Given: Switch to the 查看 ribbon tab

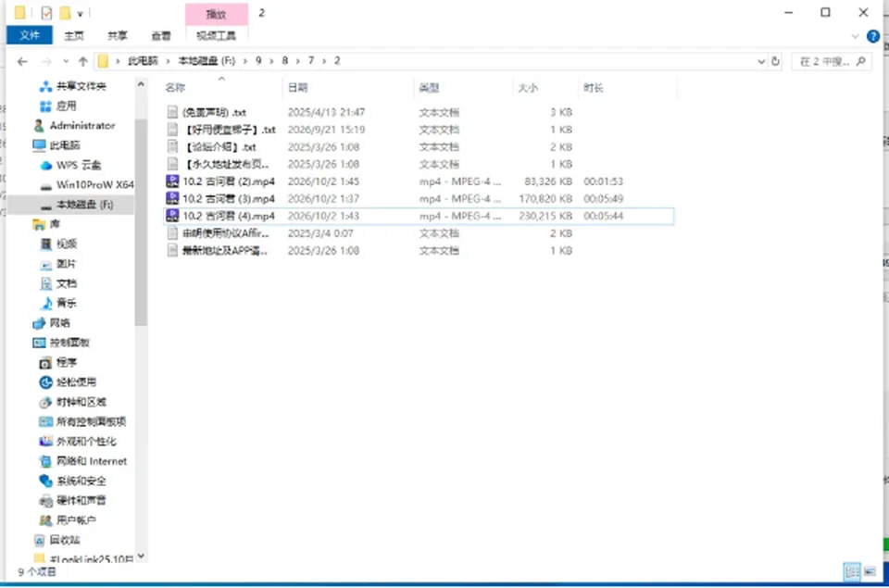Looking at the screenshot, I should pos(161,36).
